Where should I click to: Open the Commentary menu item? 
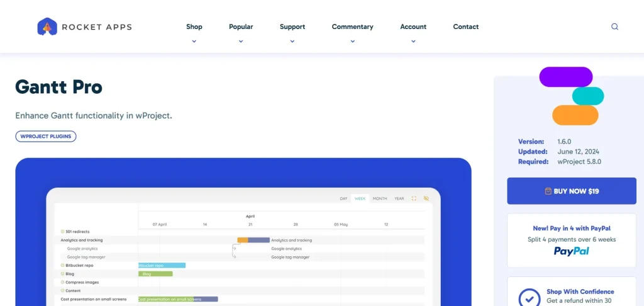pos(352,26)
